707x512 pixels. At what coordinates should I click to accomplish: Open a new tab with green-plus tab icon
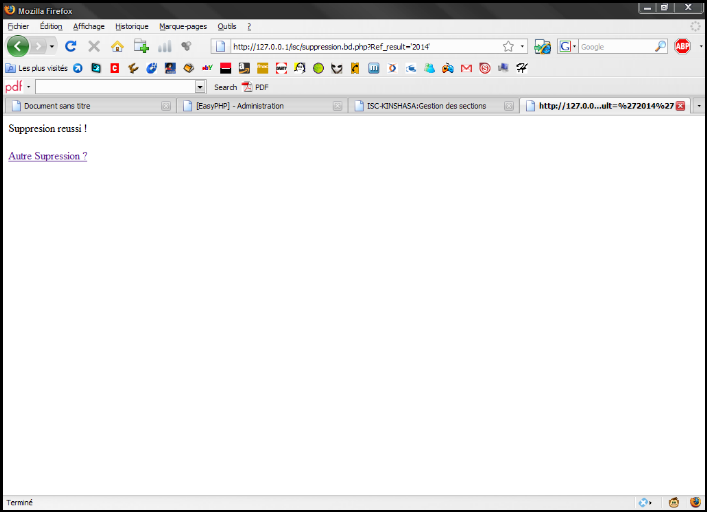coord(141,46)
